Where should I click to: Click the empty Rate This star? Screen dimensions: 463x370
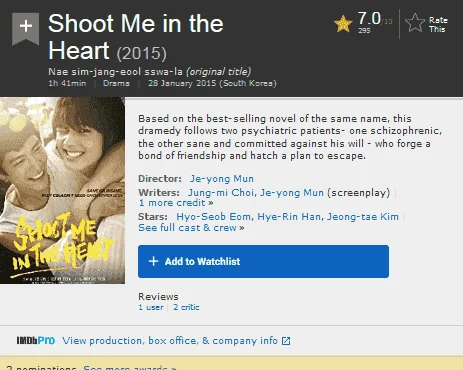coord(415,23)
